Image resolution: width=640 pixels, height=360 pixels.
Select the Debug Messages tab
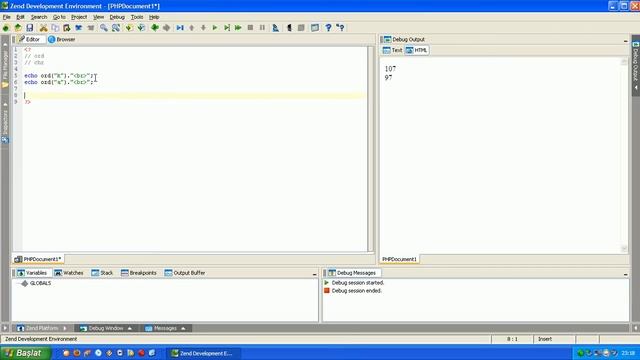click(x=352, y=273)
